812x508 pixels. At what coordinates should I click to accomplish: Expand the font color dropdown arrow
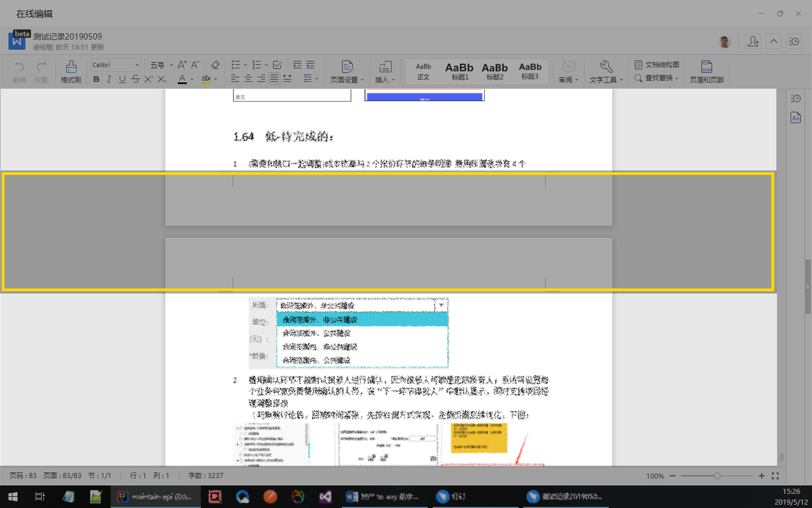[x=192, y=80]
